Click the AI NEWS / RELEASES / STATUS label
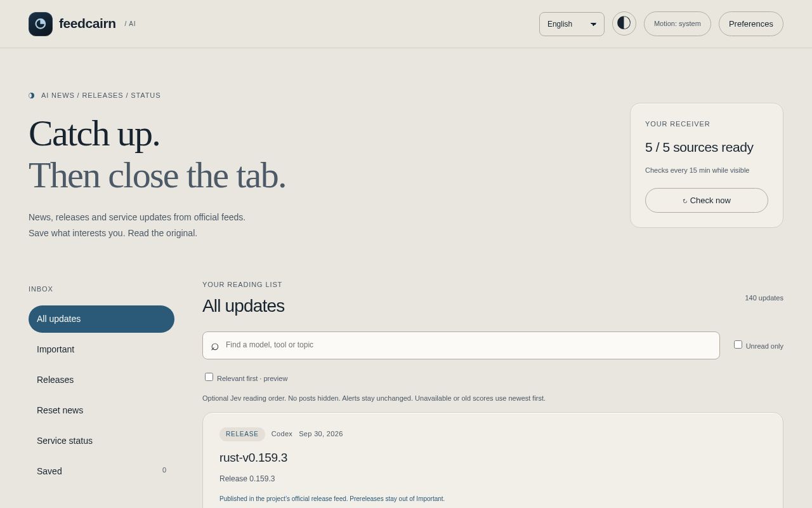 (101, 95)
